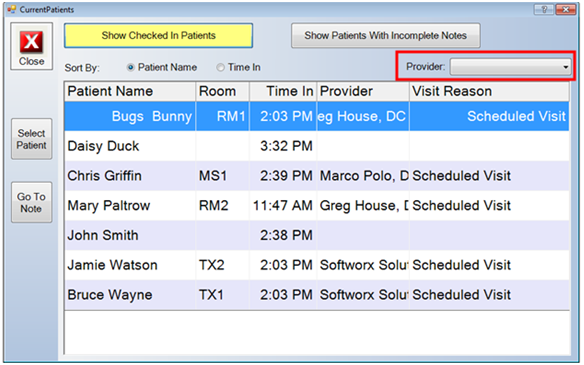Click the Room column header
The image size is (584, 365).
tap(222, 91)
